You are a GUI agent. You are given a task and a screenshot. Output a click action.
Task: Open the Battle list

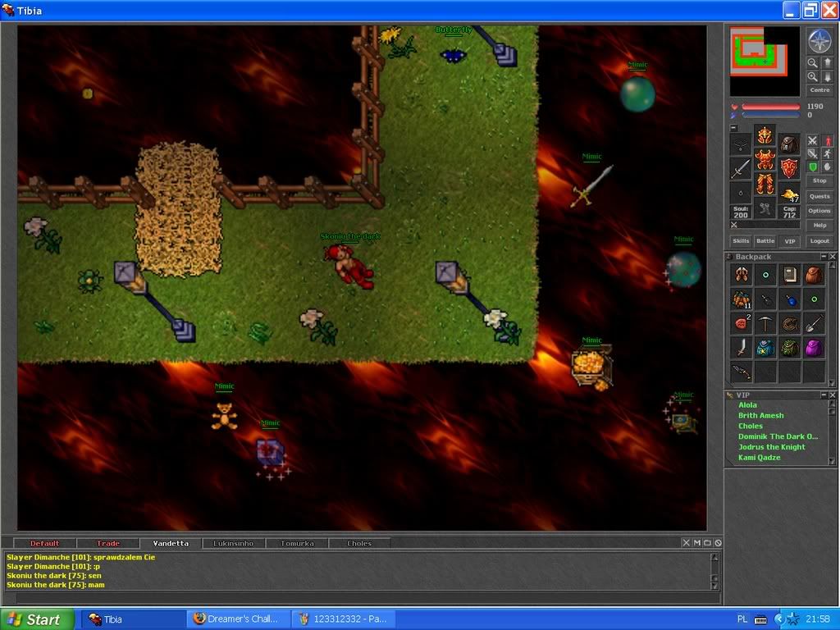[x=765, y=241]
